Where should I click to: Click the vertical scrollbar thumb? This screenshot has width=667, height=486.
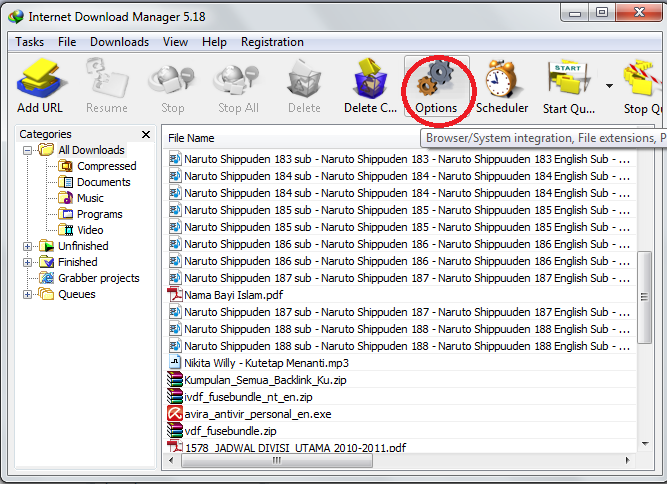click(x=644, y=297)
